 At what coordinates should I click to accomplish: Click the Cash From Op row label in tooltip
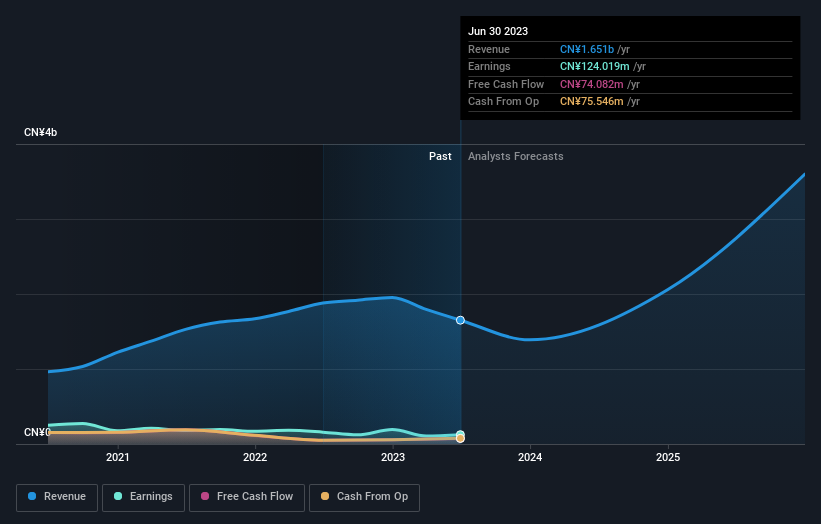(503, 102)
